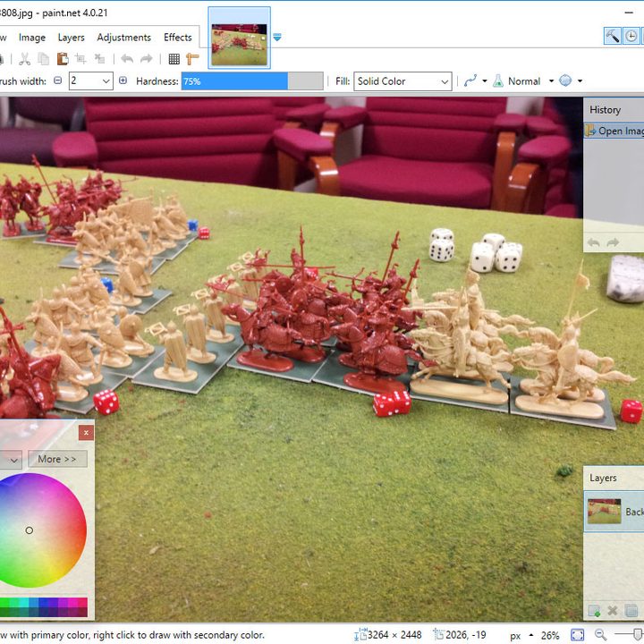The height and width of the screenshot is (644, 644).
Task: Click the Deselect icon in toolbar
Action: coord(99,59)
